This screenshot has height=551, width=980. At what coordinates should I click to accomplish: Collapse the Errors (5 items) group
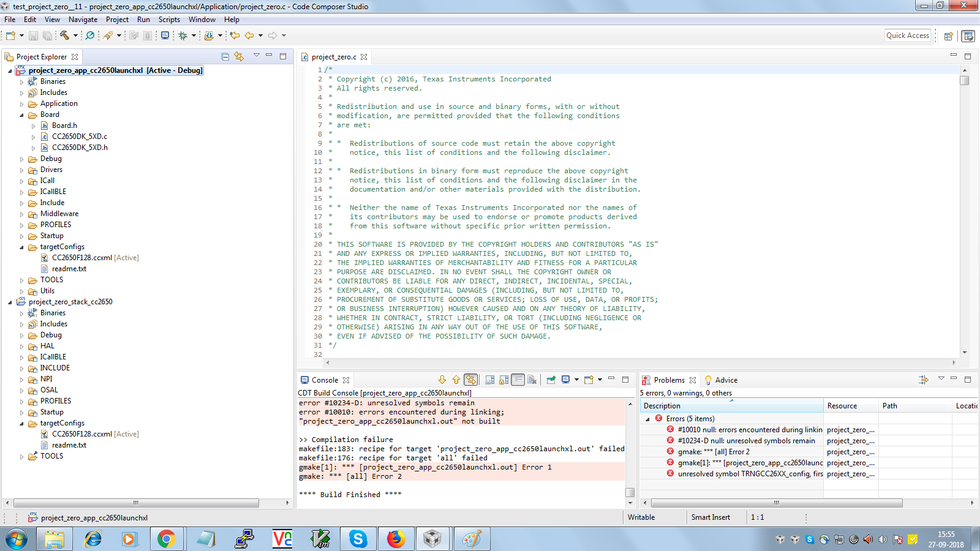tap(647, 419)
